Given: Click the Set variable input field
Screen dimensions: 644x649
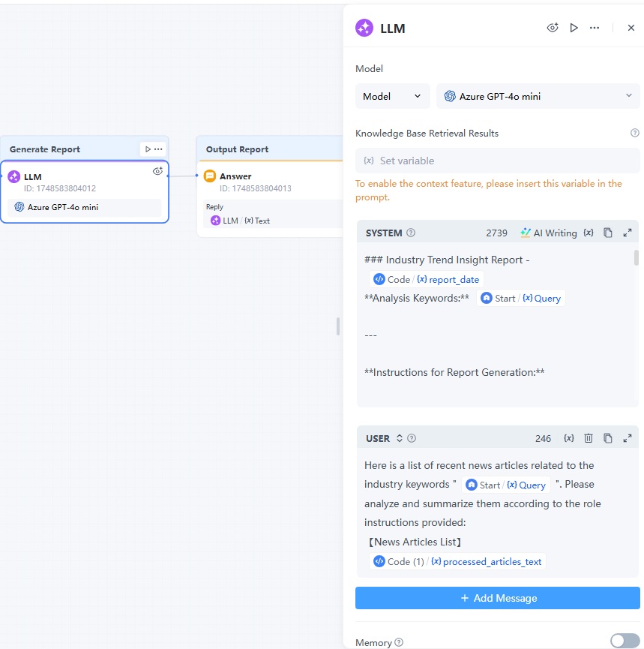Looking at the screenshot, I should (x=497, y=161).
